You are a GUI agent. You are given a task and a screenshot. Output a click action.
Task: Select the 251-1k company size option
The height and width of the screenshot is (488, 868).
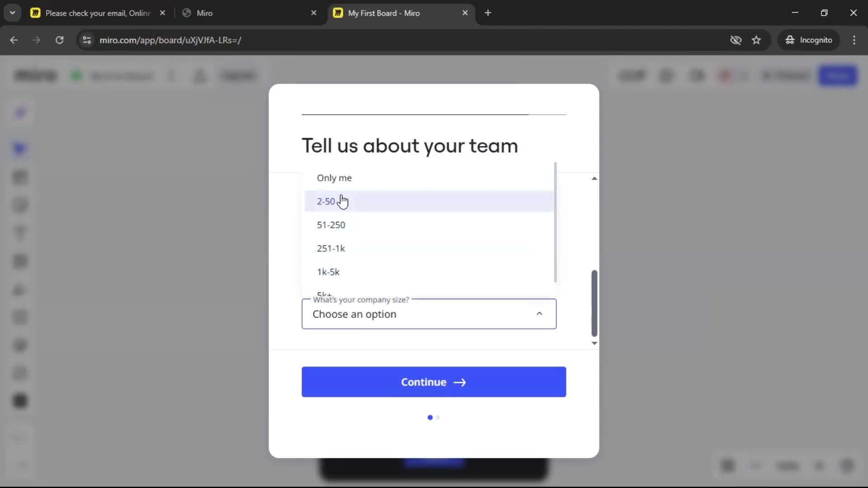click(429, 248)
